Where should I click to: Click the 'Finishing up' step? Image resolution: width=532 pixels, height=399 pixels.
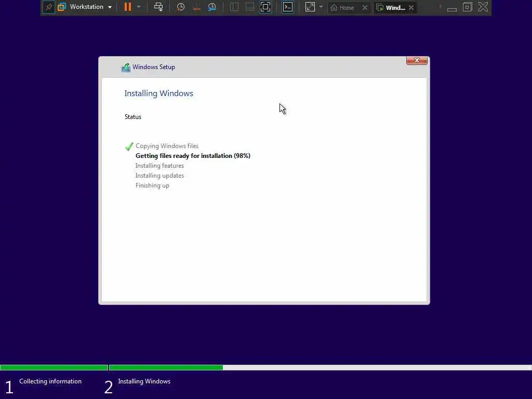[152, 185]
